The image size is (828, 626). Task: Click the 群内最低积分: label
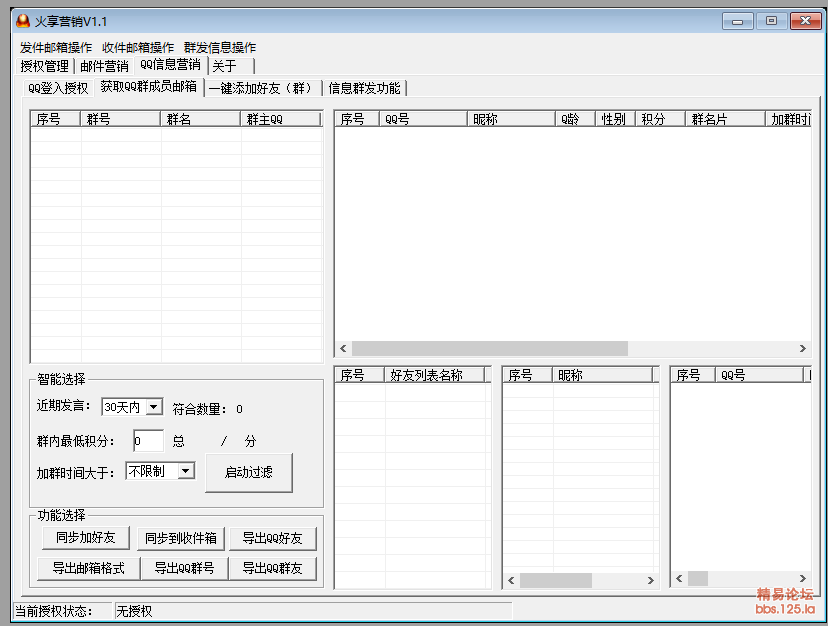tap(76, 441)
